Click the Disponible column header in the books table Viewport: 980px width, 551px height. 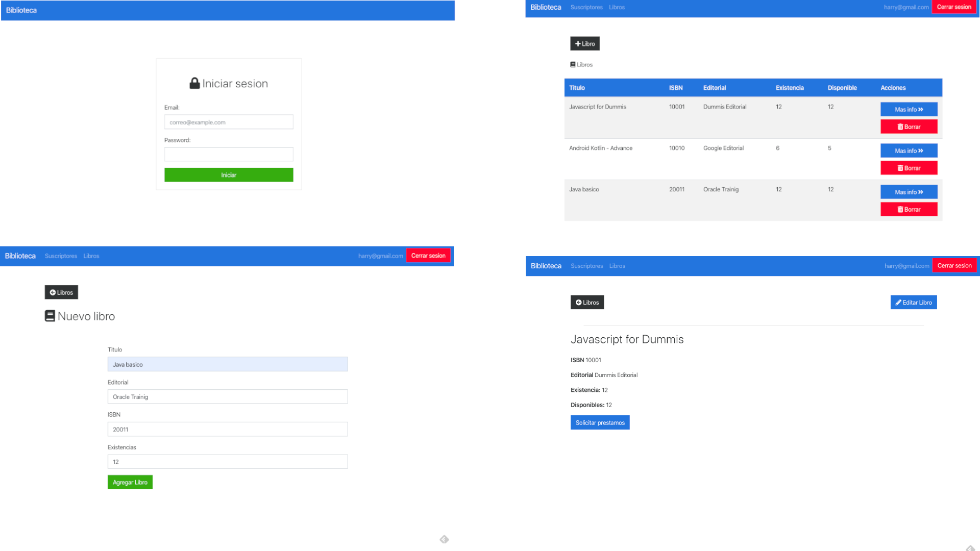(842, 88)
